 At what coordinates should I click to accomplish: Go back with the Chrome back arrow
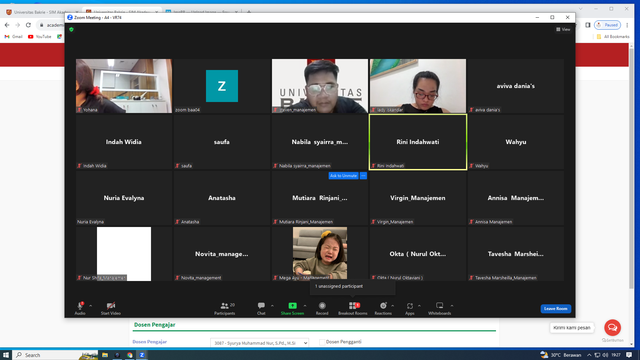point(7,25)
